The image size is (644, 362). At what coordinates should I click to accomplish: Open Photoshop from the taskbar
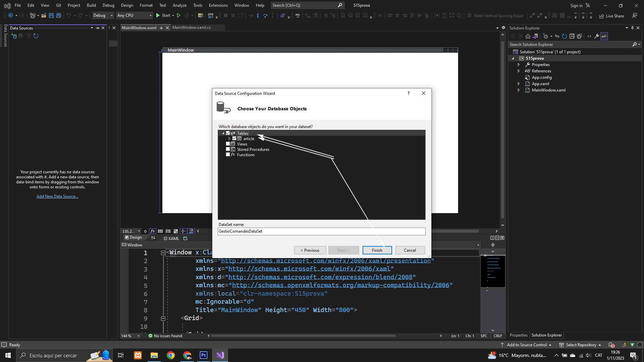204,355
